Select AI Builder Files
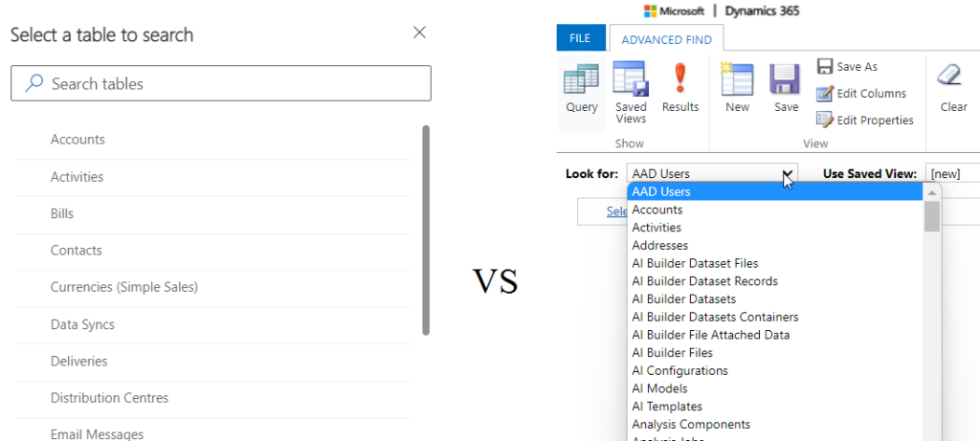 775,353
